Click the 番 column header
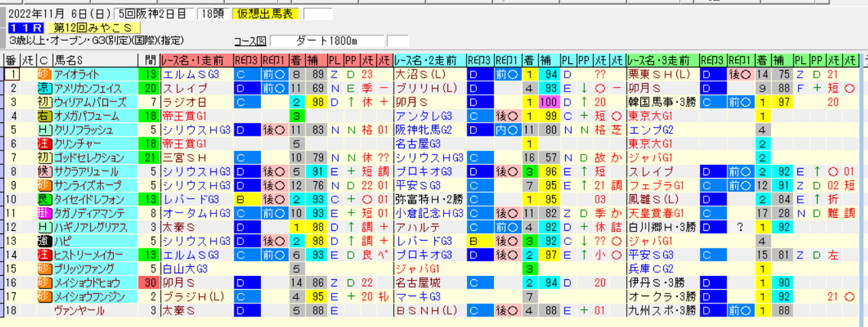The image size is (868, 327). [11, 60]
